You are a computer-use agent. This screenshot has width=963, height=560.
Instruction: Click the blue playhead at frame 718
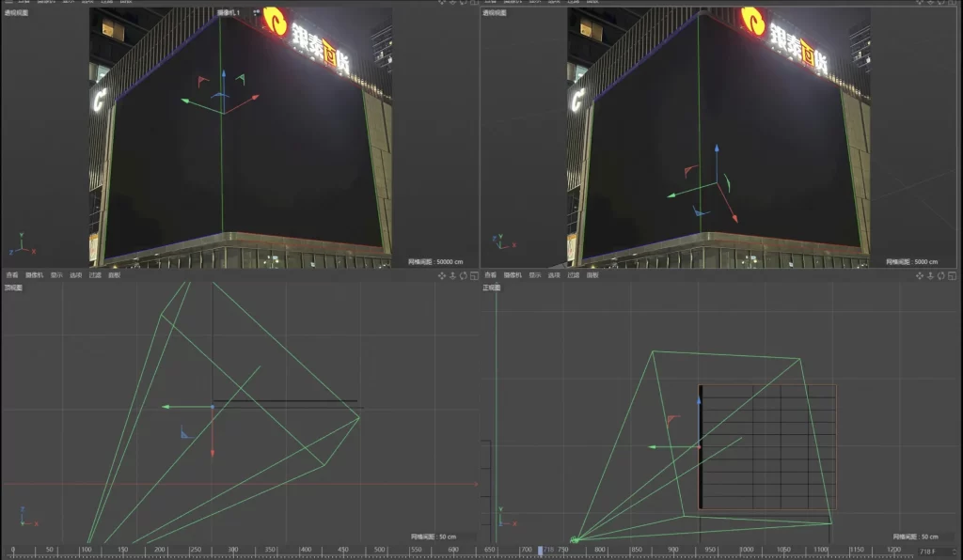(x=540, y=551)
